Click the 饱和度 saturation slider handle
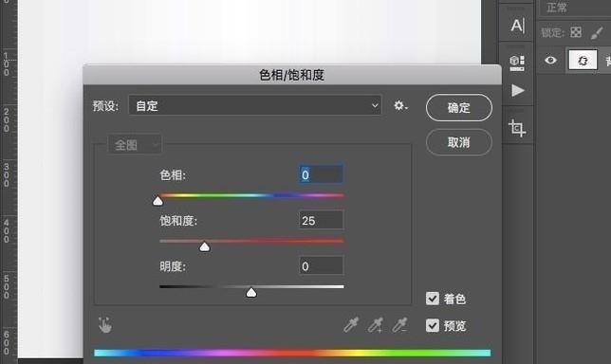611x364 pixels. click(205, 246)
